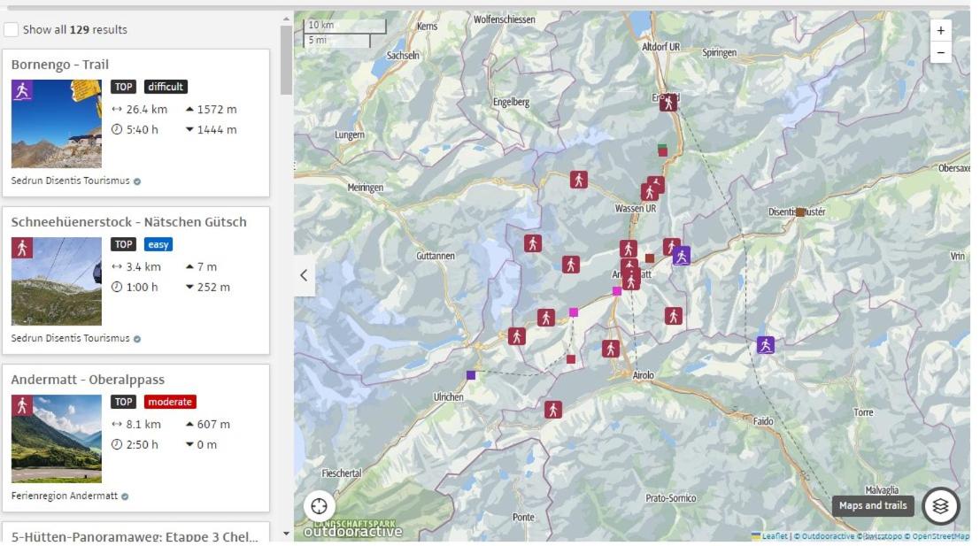Select hiking marker east of Guttannen

point(533,243)
